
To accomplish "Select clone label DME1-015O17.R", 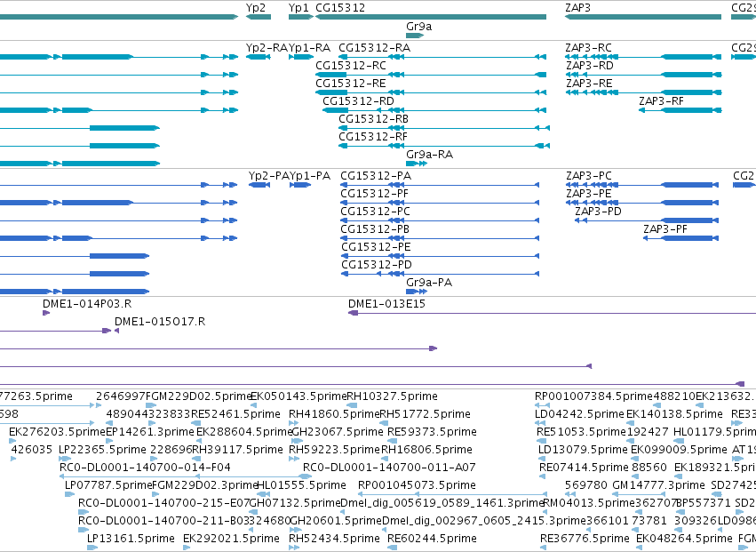I will pyautogui.click(x=160, y=322).
